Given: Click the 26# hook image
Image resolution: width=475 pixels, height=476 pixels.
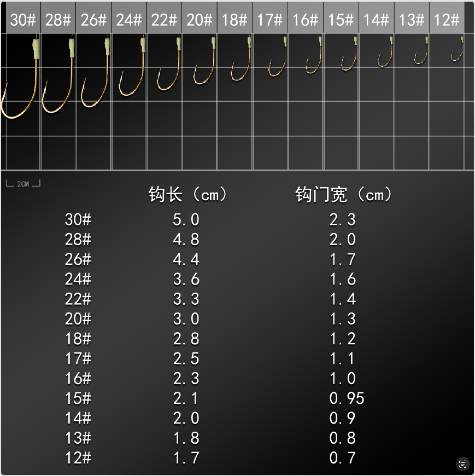Looking at the screenshot, I should pos(96,77).
